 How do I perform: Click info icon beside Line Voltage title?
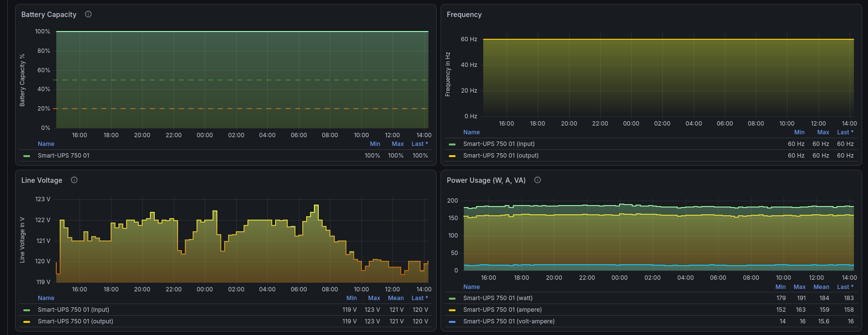74,180
